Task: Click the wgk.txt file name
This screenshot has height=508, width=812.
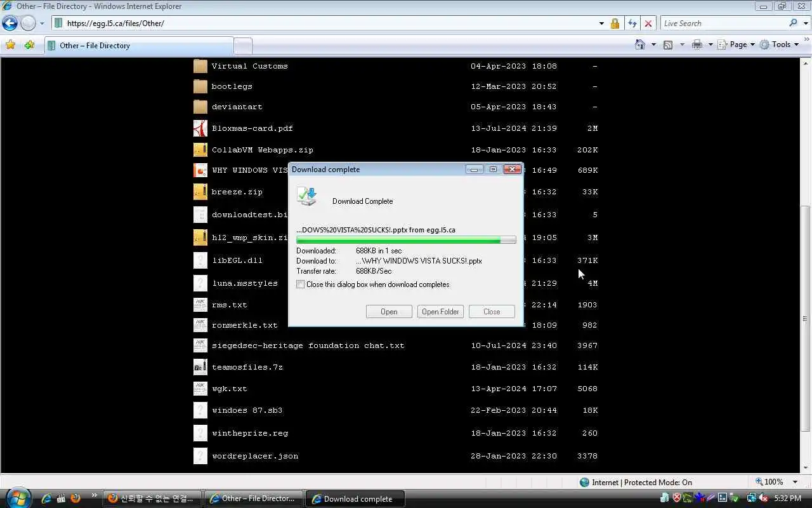Action: (x=229, y=389)
